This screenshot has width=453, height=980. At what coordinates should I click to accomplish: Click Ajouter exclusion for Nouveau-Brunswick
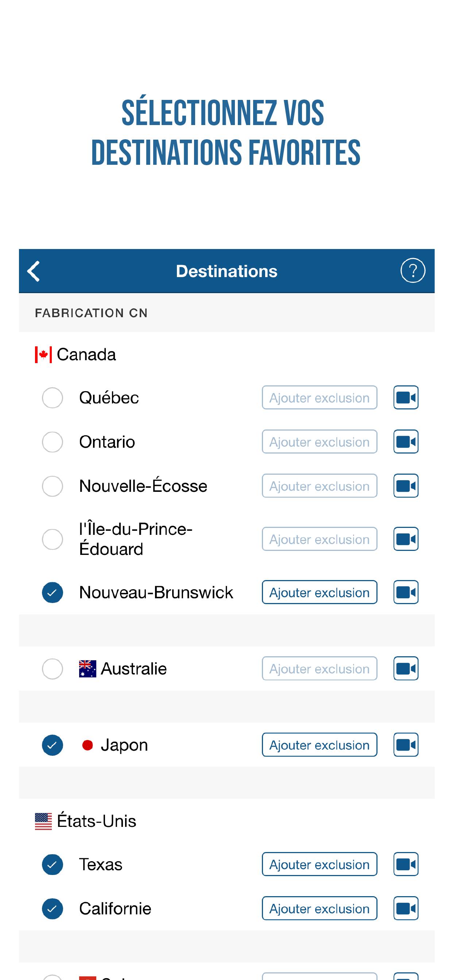point(320,592)
